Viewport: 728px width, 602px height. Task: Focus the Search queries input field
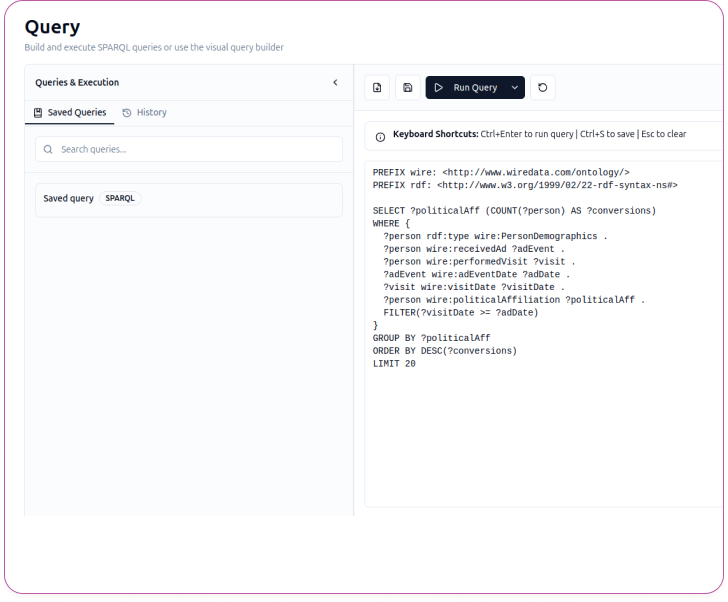[189, 149]
